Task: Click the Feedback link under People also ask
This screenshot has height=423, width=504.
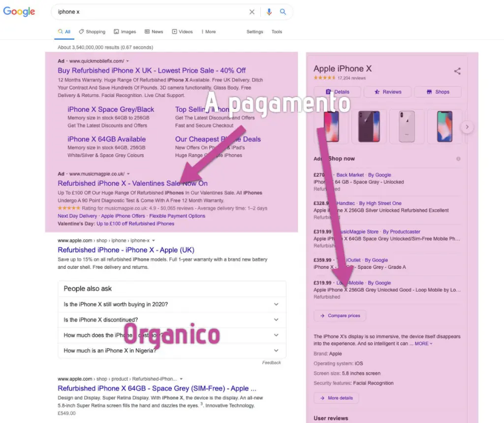Action: tap(271, 362)
